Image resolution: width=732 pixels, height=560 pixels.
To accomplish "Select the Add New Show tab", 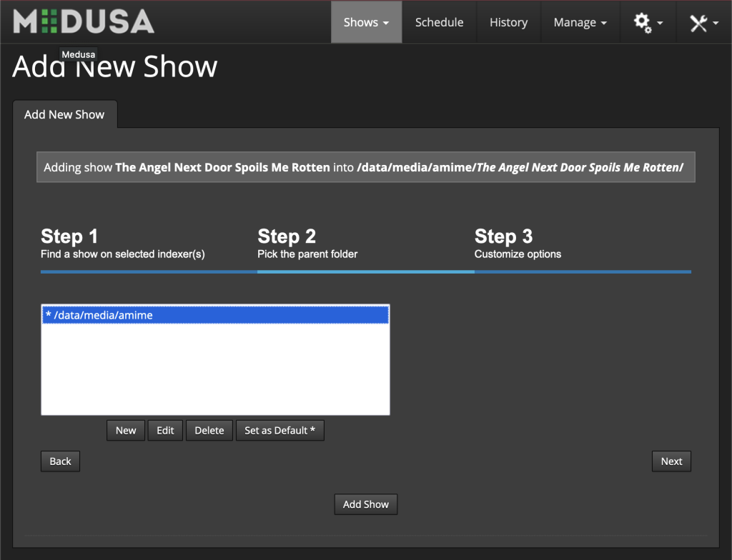I will tap(64, 114).
